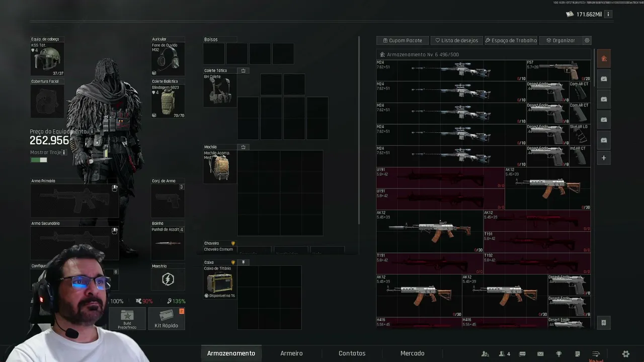Screen dimensions: 644x362
Task: Click the mouse icon in Arma Secundária slot
Action: tap(115, 231)
